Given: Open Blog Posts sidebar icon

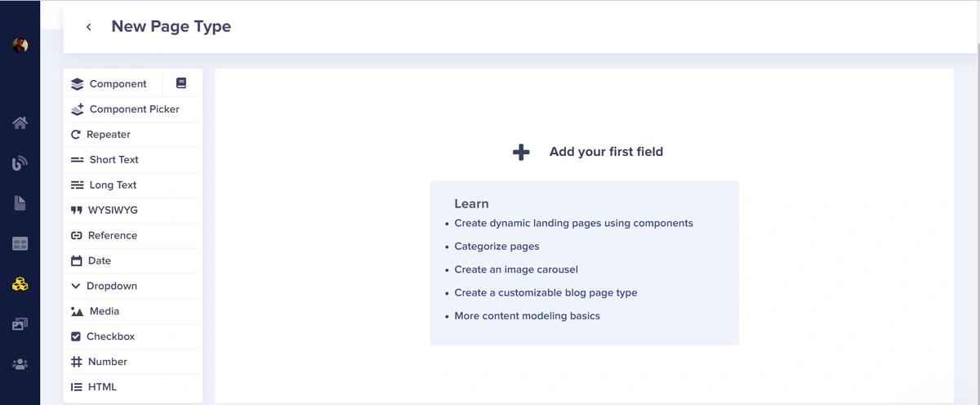Looking at the screenshot, I should click(x=20, y=163).
